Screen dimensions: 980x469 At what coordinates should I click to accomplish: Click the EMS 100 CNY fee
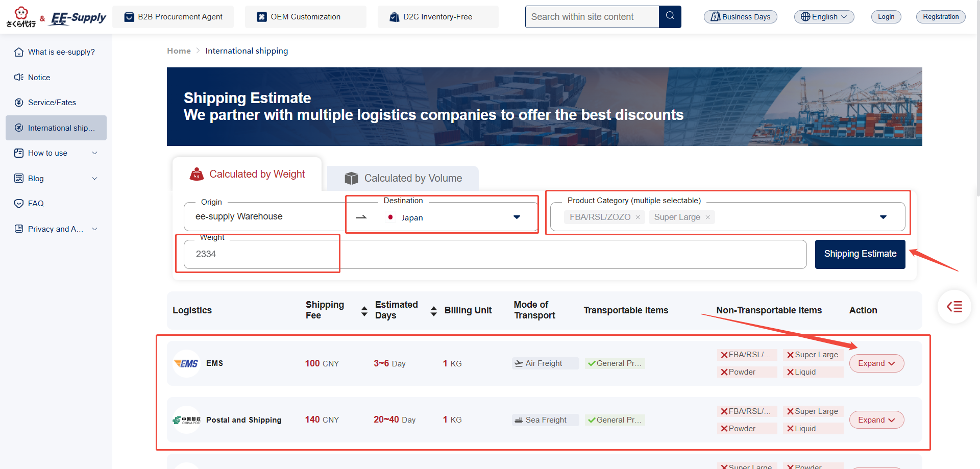(x=322, y=363)
